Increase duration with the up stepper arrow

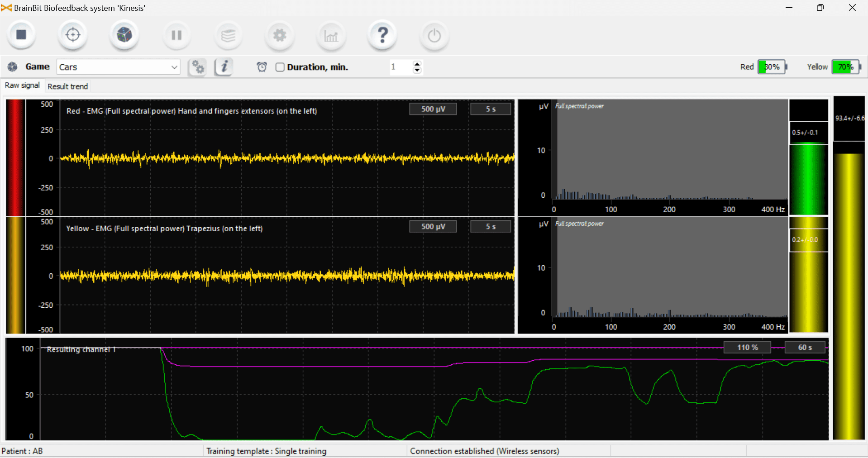417,64
